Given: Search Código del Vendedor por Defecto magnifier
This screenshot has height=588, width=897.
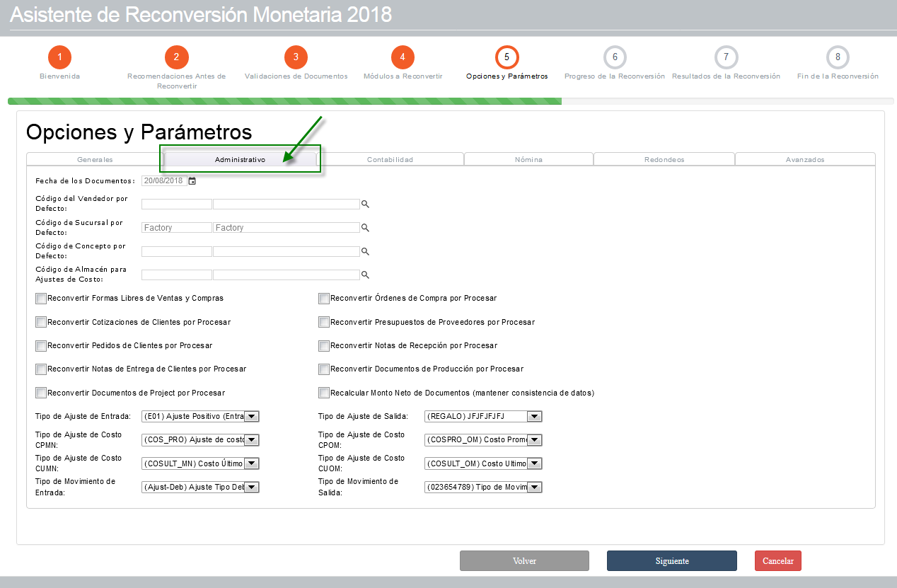Looking at the screenshot, I should click(x=366, y=204).
